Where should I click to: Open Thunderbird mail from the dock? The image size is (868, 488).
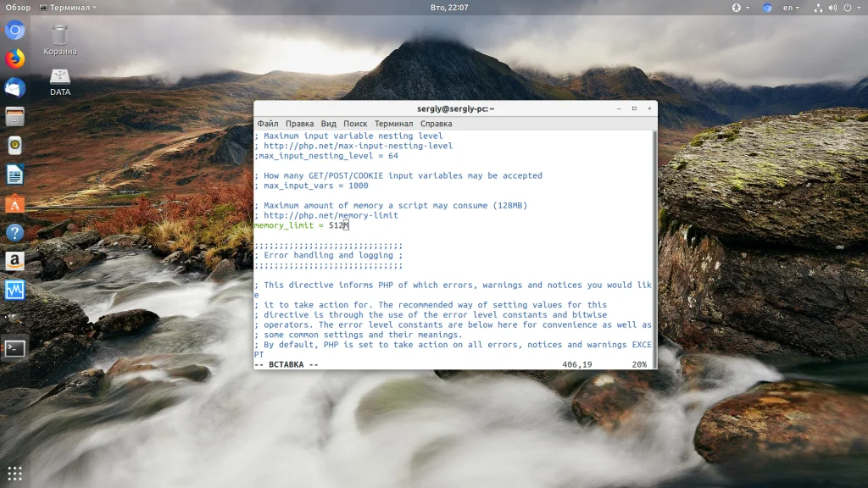point(15,87)
